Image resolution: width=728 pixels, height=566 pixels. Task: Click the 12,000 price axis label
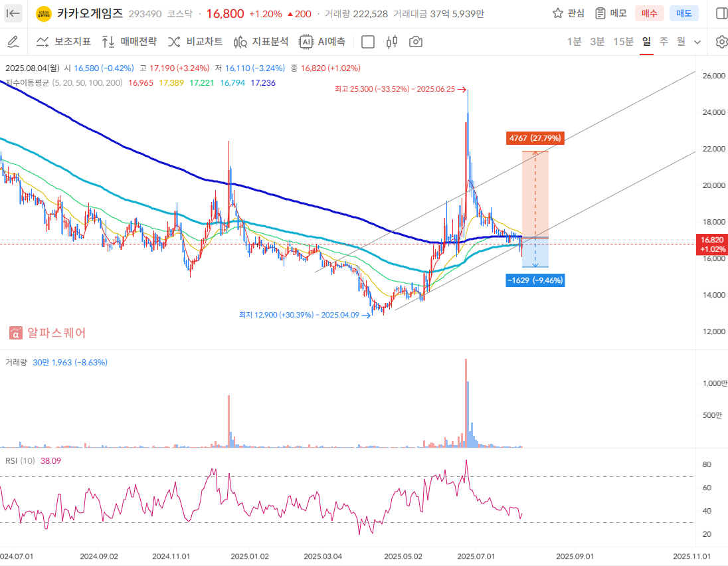tap(714, 331)
